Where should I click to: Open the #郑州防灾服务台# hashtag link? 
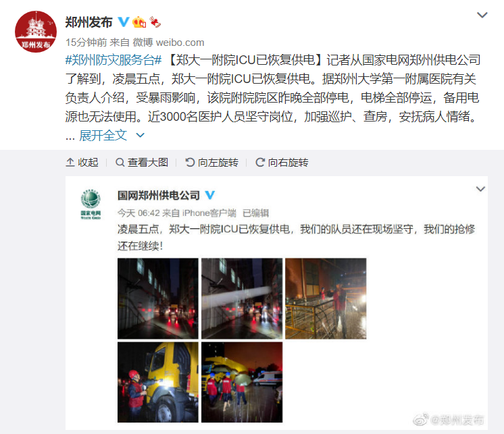click(114, 60)
